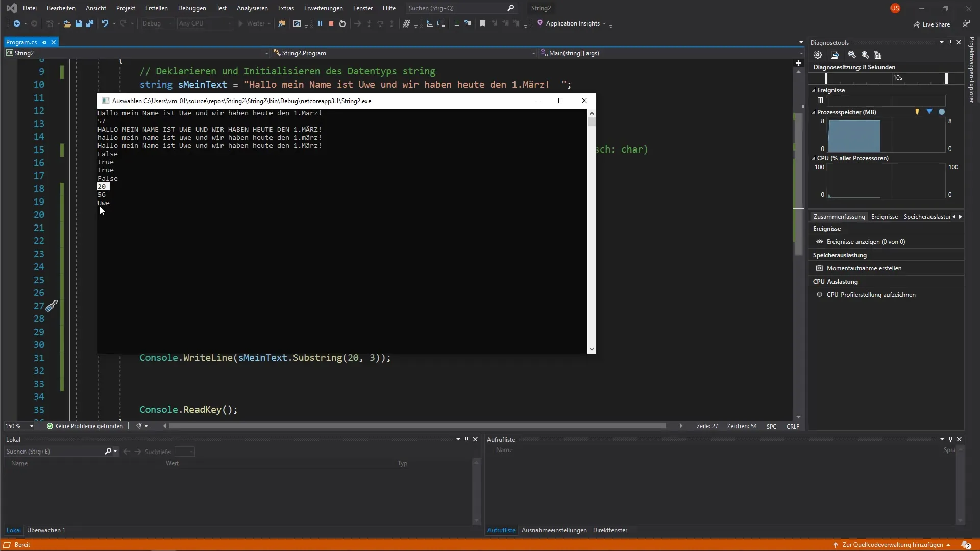This screenshot has height=551, width=980.
Task: Click CPU-Profilerstellung aufzeichnen
Action: tap(871, 295)
